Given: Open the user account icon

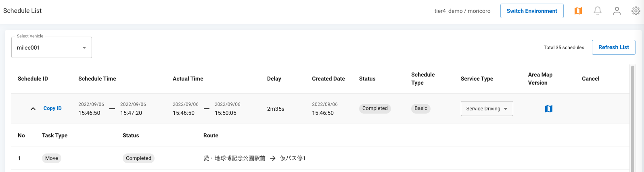Looking at the screenshot, I should click(x=617, y=11).
